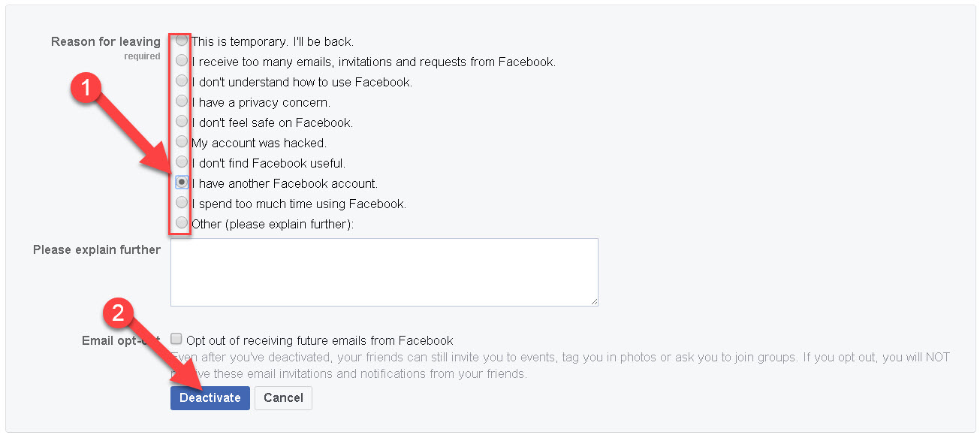Select the "Other (please explain further):" option
The height and width of the screenshot is (435, 980).
pos(181,222)
